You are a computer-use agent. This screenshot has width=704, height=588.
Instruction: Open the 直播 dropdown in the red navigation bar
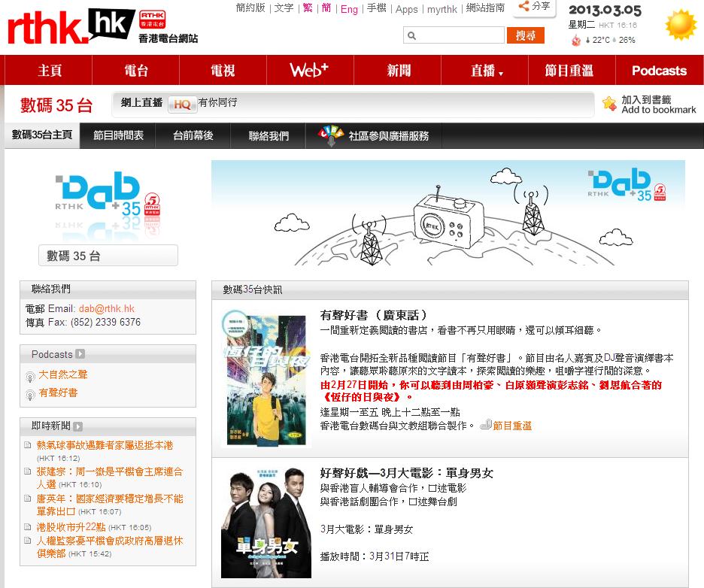(484, 69)
